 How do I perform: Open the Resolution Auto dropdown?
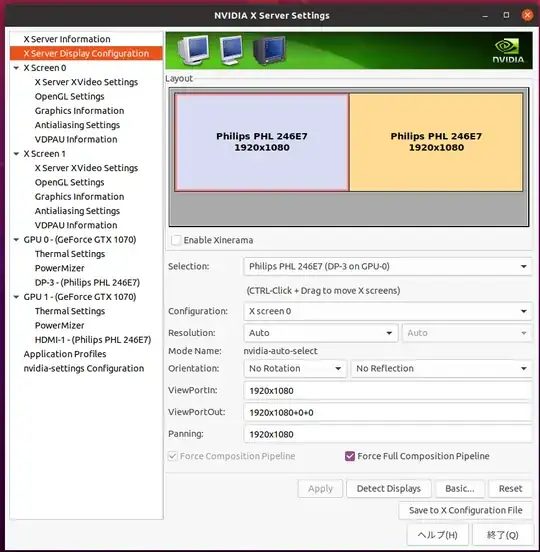click(321, 333)
